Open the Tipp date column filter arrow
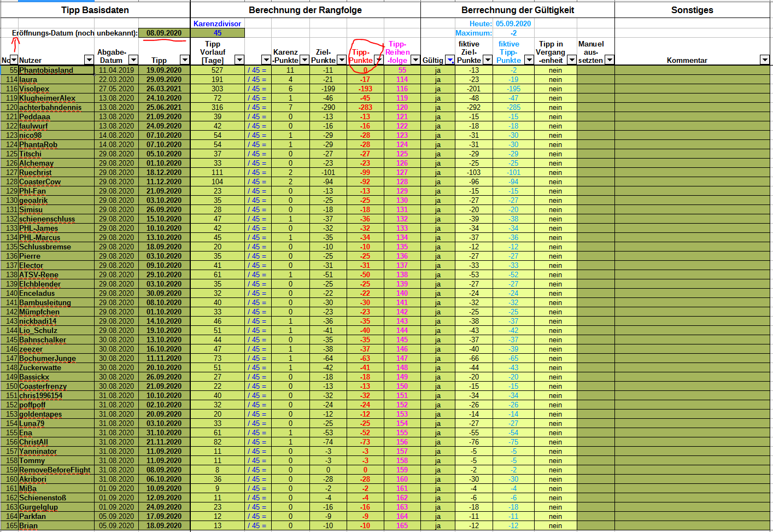 pyautogui.click(x=184, y=60)
